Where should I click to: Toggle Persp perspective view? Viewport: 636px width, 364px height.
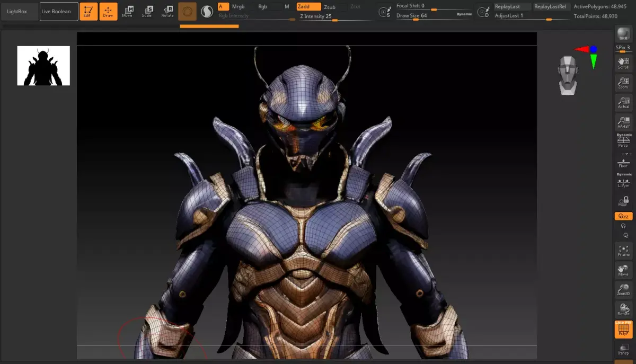623,141
